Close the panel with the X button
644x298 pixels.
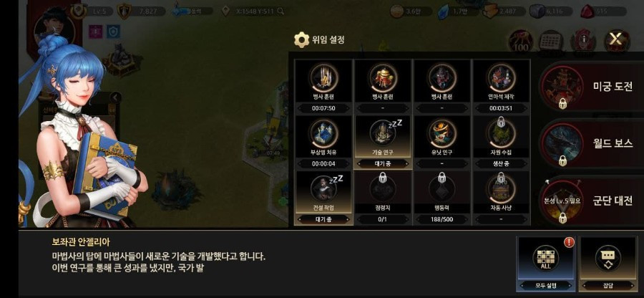click(617, 40)
